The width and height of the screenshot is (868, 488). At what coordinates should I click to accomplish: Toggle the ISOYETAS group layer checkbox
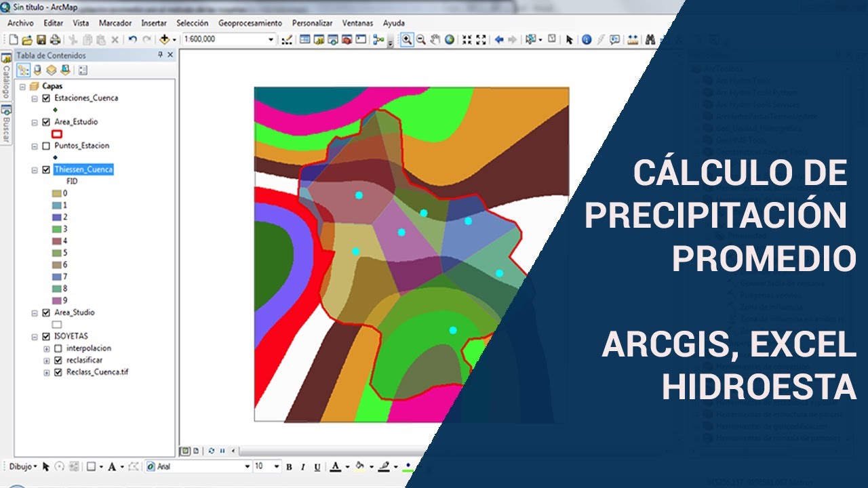[46, 336]
